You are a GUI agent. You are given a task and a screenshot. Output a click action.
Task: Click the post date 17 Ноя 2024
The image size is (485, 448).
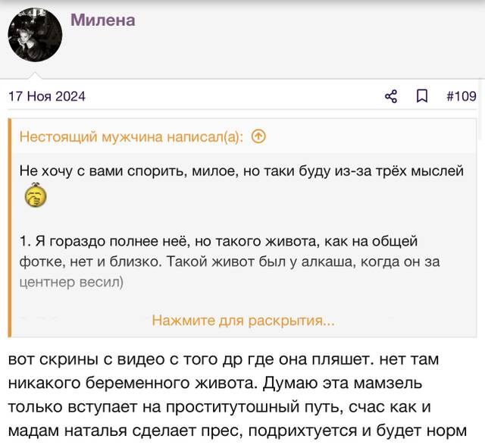click(47, 96)
